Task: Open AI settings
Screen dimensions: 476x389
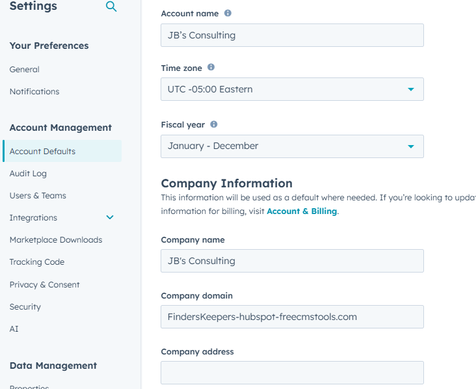Action: (x=14, y=329)
